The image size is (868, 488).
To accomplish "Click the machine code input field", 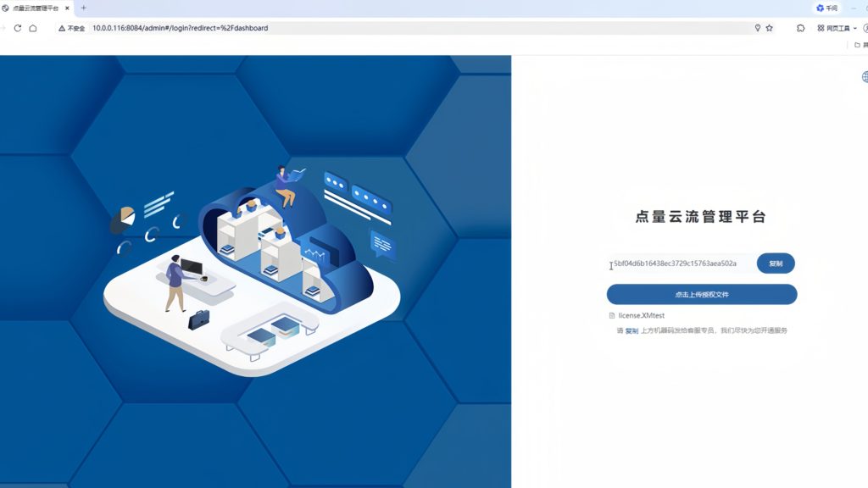I will (678, 263).
